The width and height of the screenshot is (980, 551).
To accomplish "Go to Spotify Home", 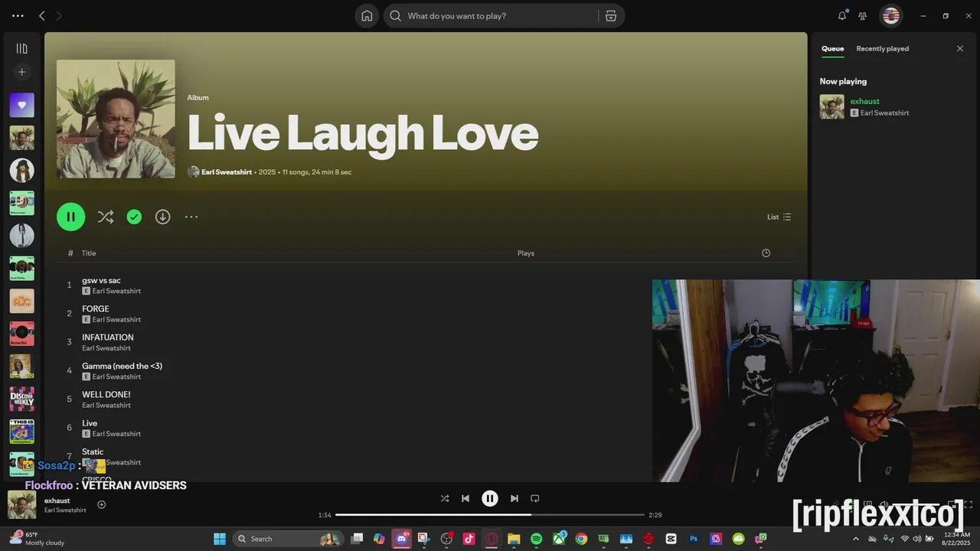I will tap(367, 16).
